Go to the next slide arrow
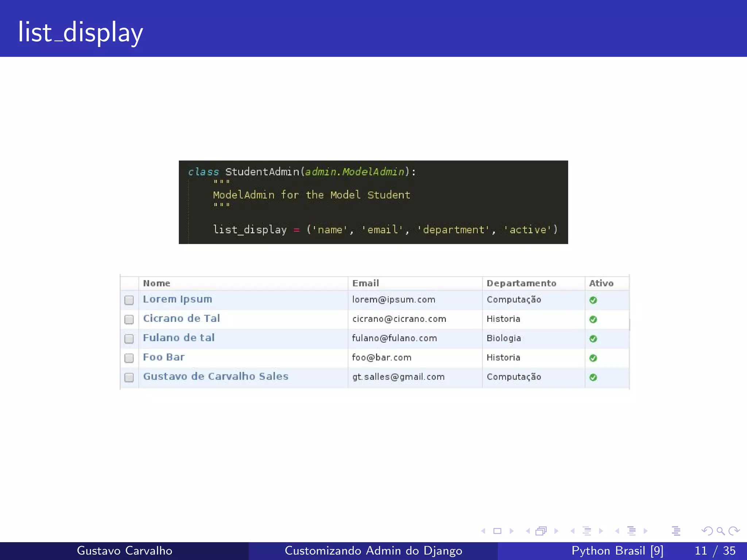The image size is (747, 560). click(x=511, y=531)
